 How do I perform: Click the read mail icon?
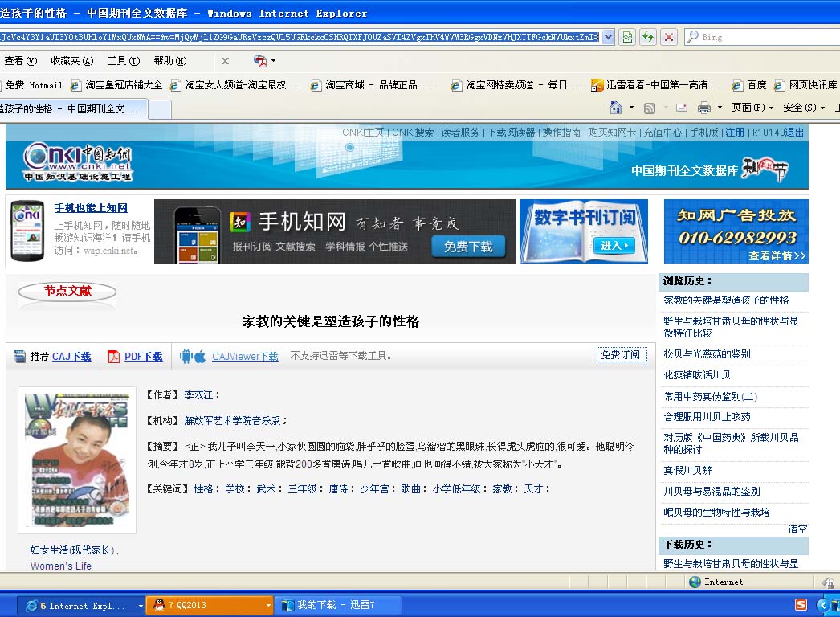pos(682,108)
